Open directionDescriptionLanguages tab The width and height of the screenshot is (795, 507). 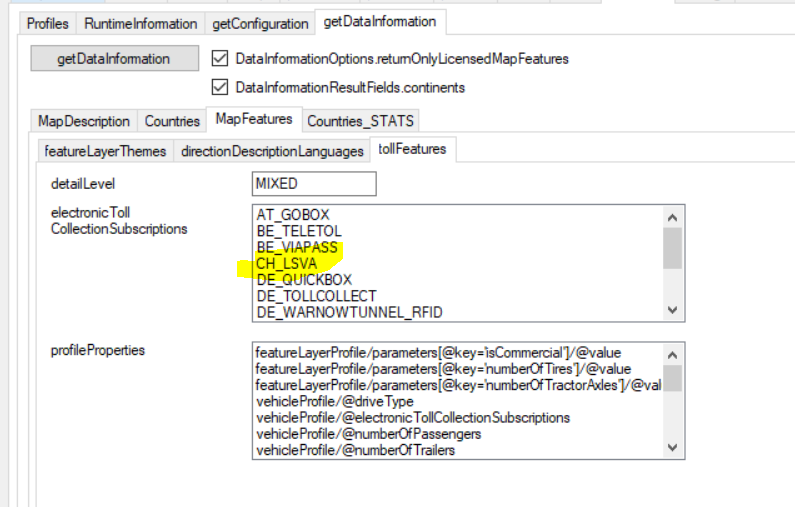[271, 151]
